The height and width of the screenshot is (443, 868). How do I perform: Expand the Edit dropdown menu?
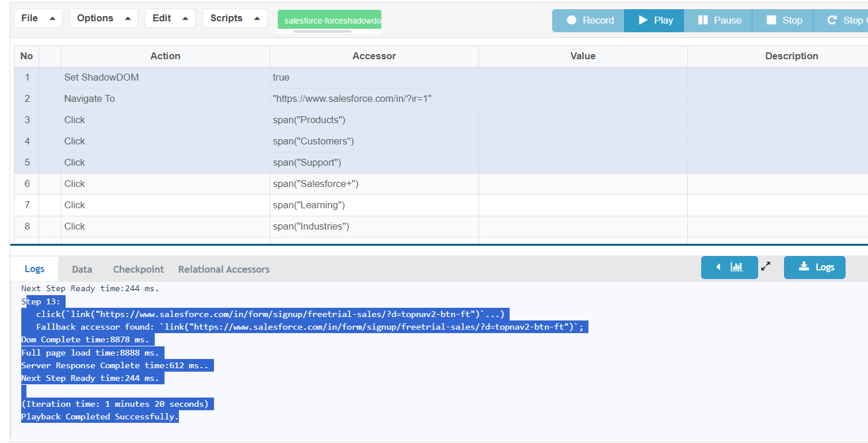tap(170, 18)
